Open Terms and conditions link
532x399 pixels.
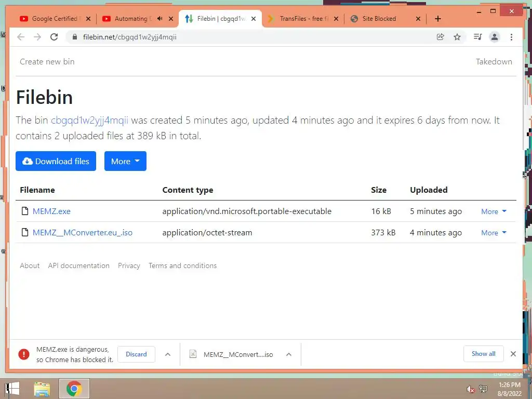point(182,265)
